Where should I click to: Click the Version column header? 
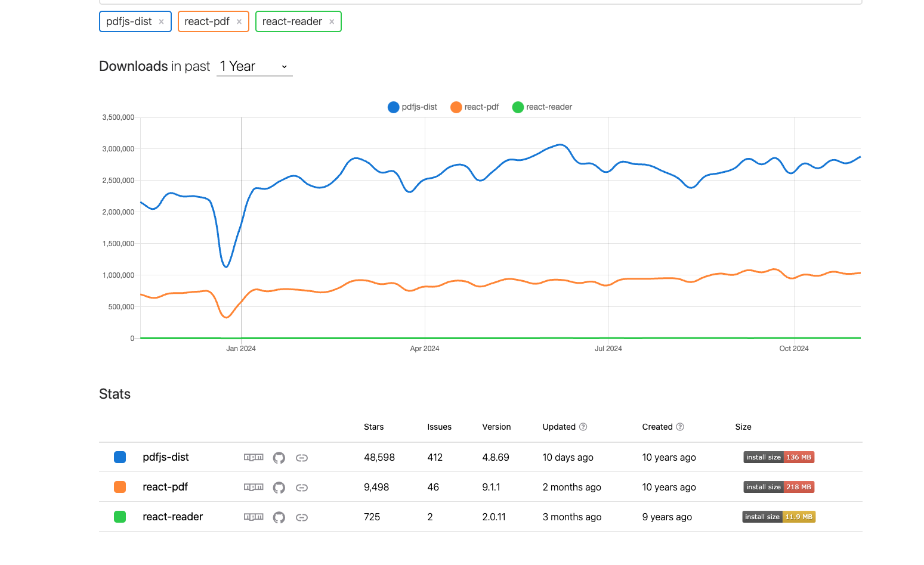click(x=496, y=427)
